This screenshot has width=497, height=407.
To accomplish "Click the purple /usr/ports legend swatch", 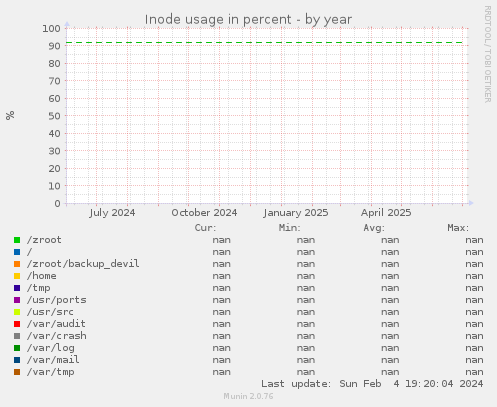I will (x=17, y=300).
